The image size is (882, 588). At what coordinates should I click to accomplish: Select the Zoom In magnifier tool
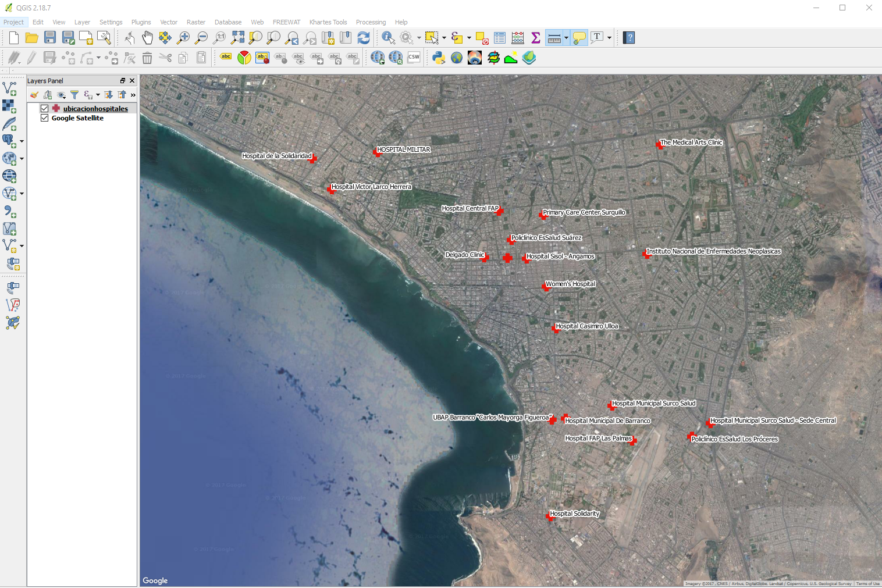pyautogui.click(x=183, y=38)
